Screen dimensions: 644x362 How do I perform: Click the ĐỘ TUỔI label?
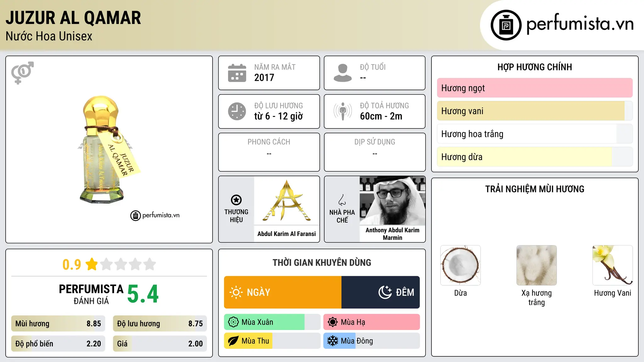[373, 67]
